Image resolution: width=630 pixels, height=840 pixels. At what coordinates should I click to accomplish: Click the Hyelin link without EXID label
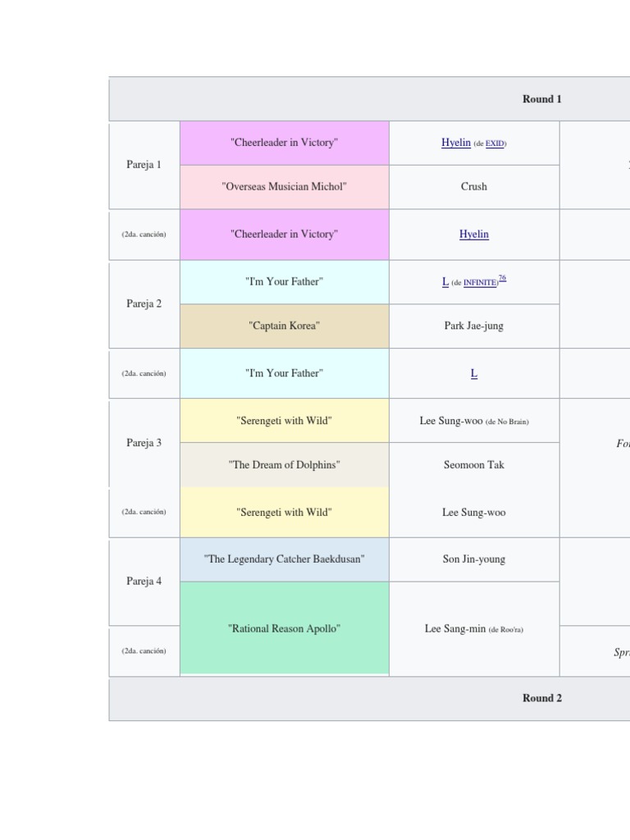coord(473,235)
